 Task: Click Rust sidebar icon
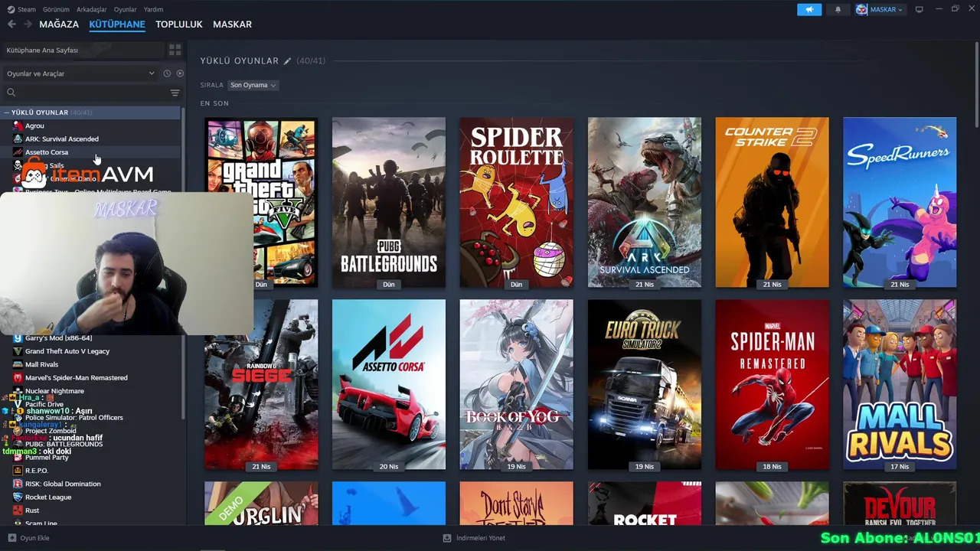pos(18,510)
